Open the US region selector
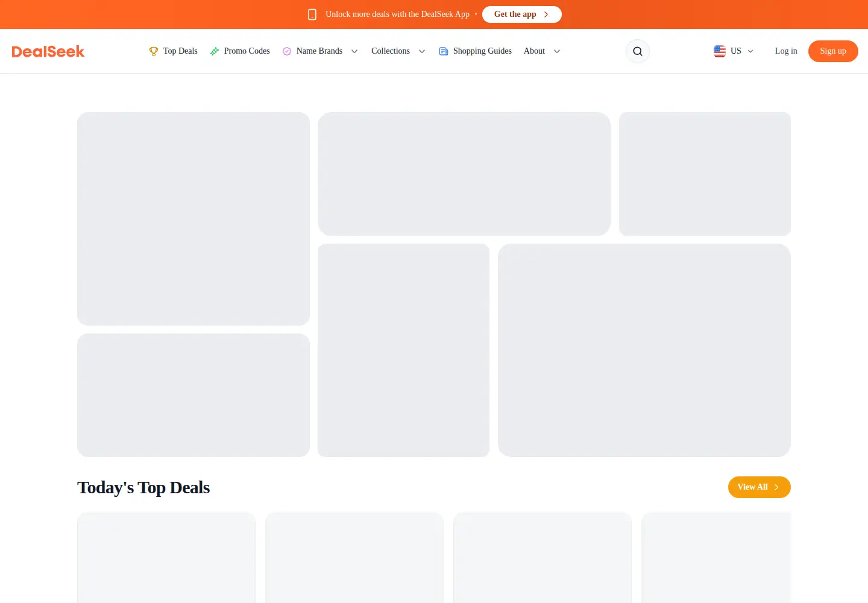Viewport: 868px width, 603px height. (x=734, y=51)
